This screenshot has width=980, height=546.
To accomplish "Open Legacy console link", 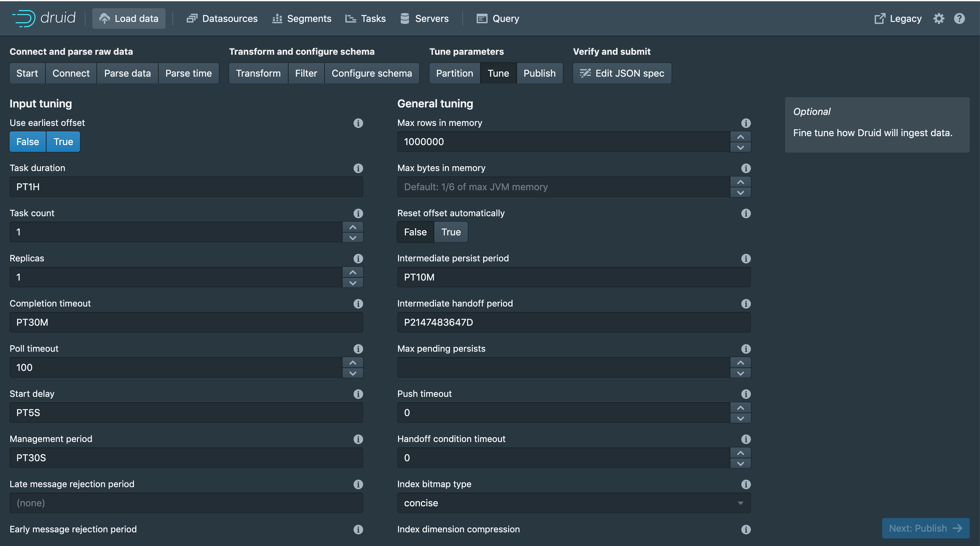I will pos(898,18).
